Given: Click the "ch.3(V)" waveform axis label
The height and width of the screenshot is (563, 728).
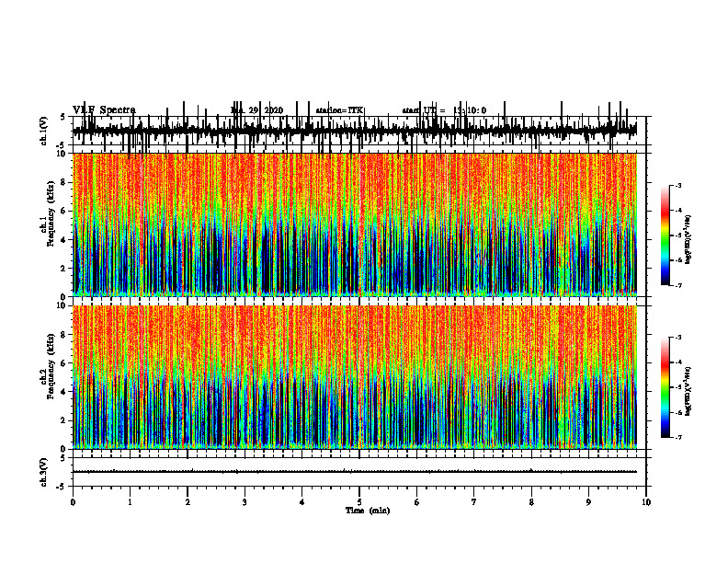Looking at the screenshot, I should 44,472.
